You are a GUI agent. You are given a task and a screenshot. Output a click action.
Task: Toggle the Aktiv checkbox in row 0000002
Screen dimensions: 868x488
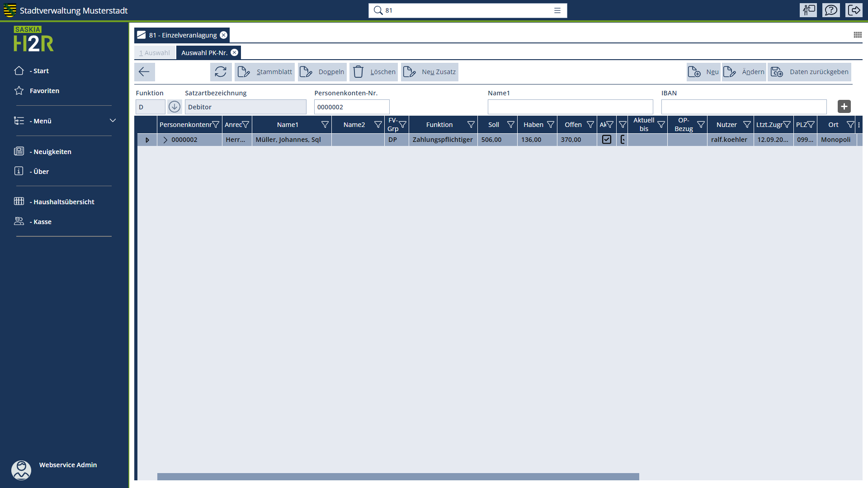pos(607,140)
